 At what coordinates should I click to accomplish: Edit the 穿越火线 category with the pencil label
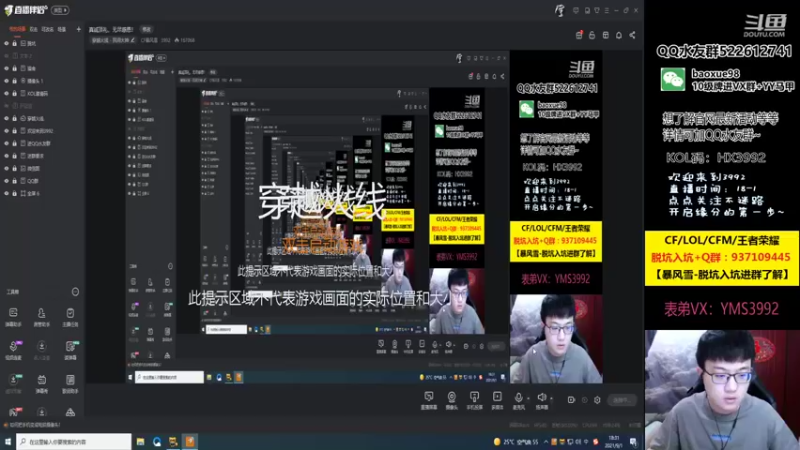[113, 40]
